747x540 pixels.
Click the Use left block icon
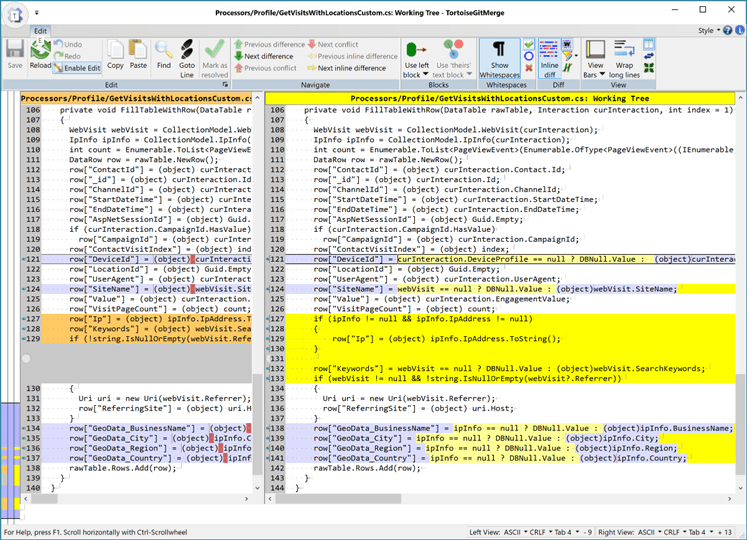click(x=416, y=50)
